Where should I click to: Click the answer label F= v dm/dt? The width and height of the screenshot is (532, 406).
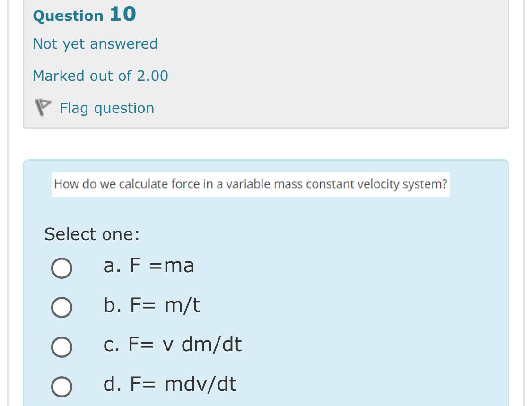(173, 345)
